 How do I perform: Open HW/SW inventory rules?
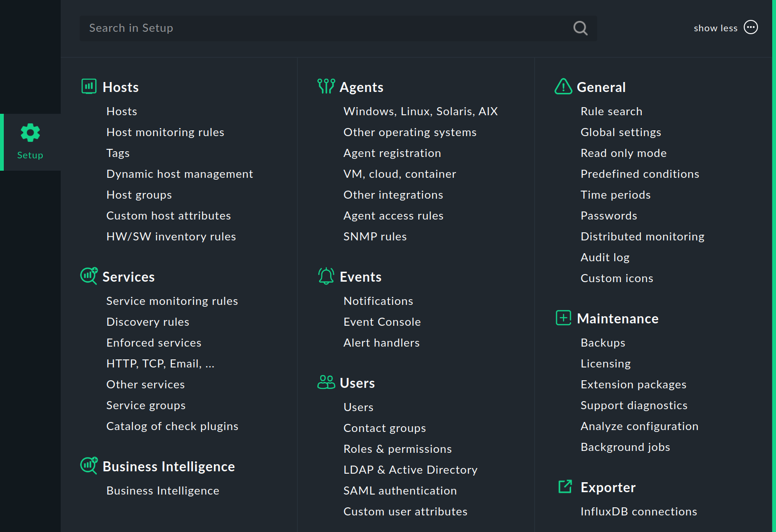[x=171, y=237]
